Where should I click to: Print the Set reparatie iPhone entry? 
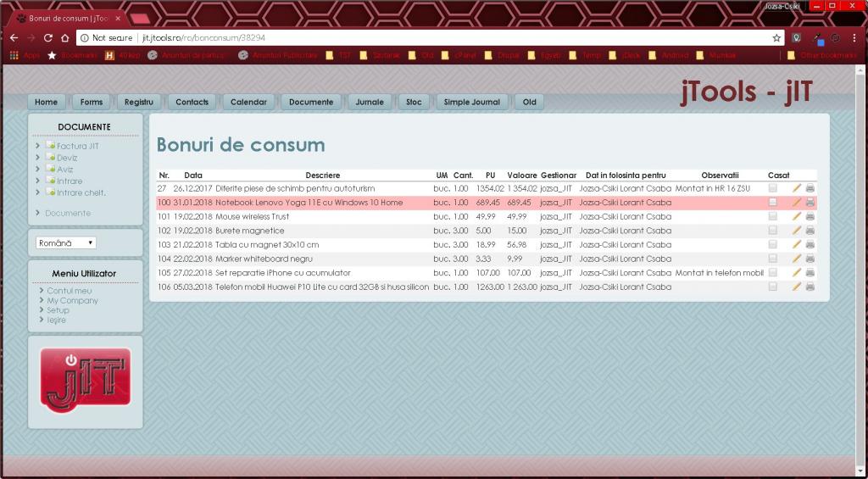point(810,273)
